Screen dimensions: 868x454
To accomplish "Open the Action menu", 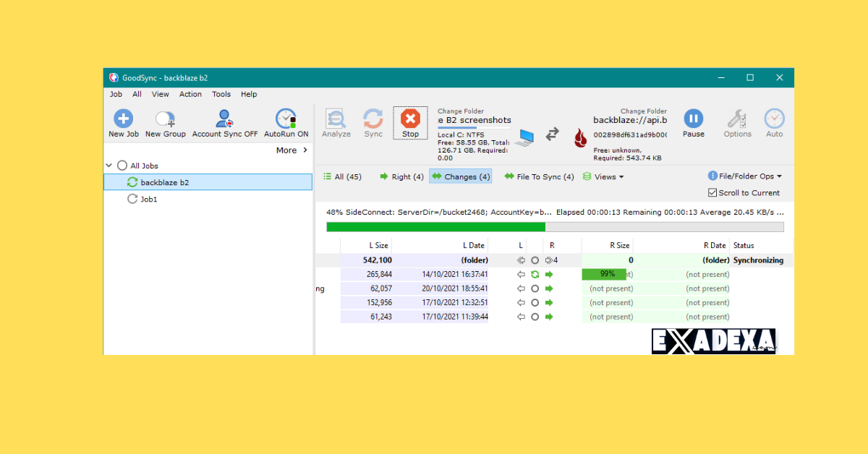I will pos(190,94).
